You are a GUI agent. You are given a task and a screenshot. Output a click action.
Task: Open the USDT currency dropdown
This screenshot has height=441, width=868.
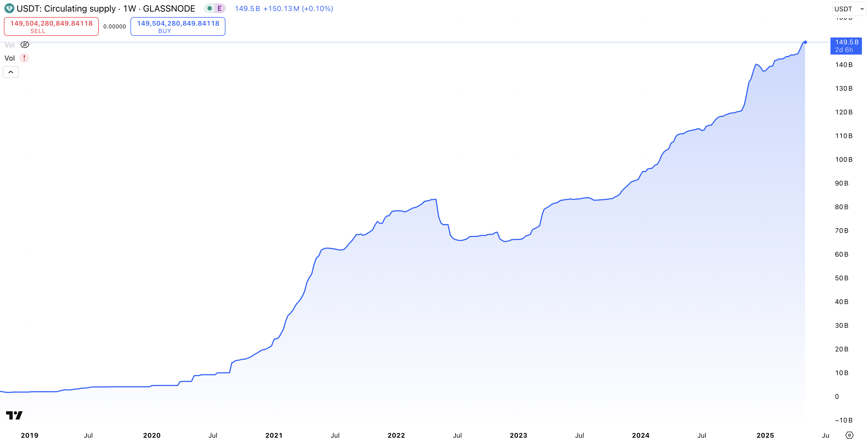tap(848, 9)
